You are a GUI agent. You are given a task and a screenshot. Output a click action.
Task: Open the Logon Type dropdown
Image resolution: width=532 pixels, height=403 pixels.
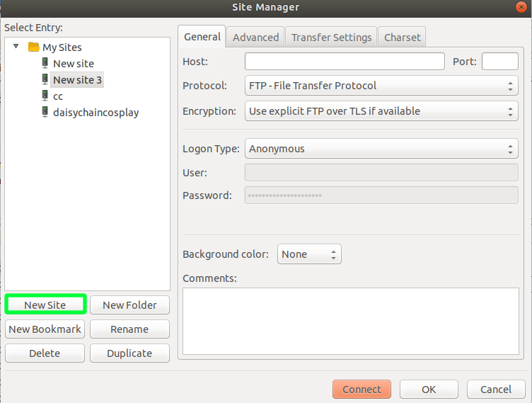381,149
